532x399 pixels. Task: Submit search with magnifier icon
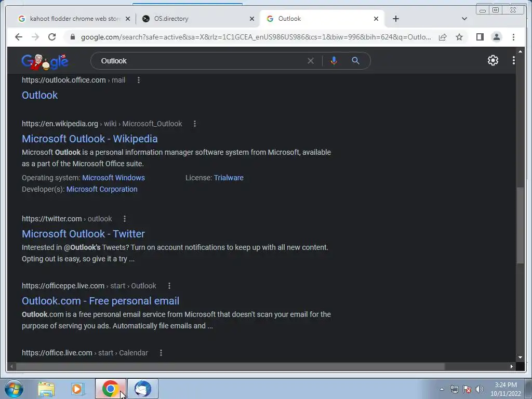tap(355, 61)
